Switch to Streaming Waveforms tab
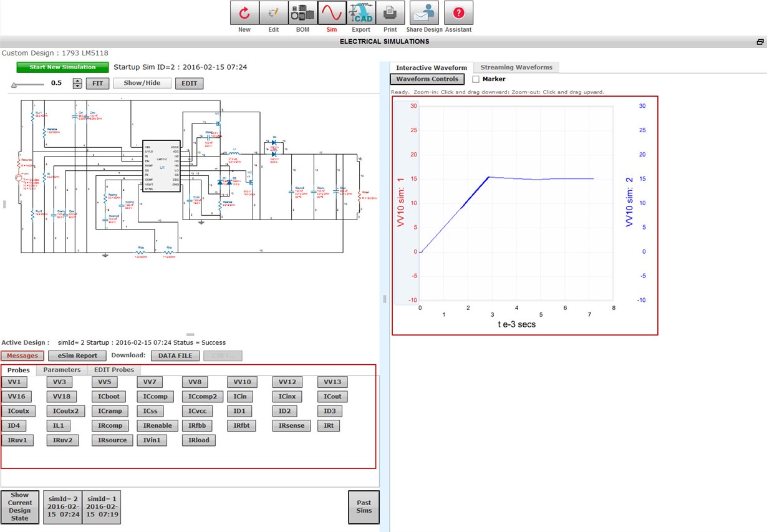This screenshot has width=767, height=532. 516,67
